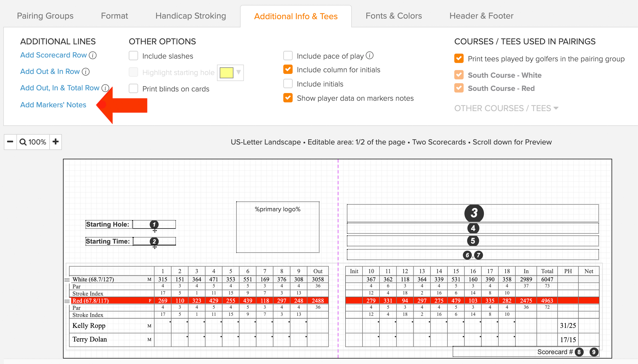Image resolution: width=638 pixels, height=364 pixels.
Task: Select Additional Info & Tees tab
Action: [296, 17]
